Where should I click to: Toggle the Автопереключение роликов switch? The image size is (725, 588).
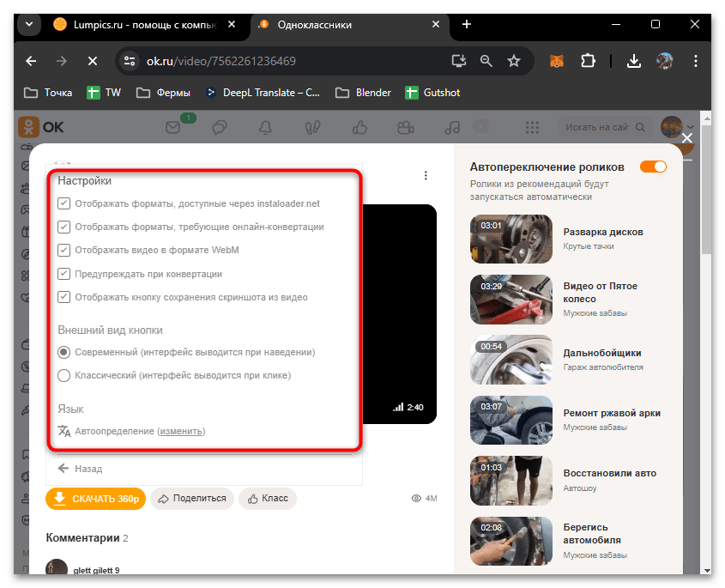pyautogui.click(x=653, y=167)
